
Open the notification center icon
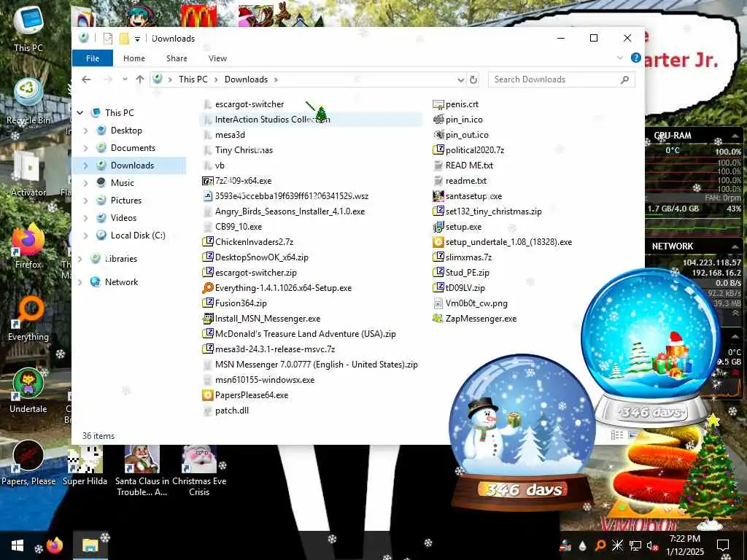(723, 545)
